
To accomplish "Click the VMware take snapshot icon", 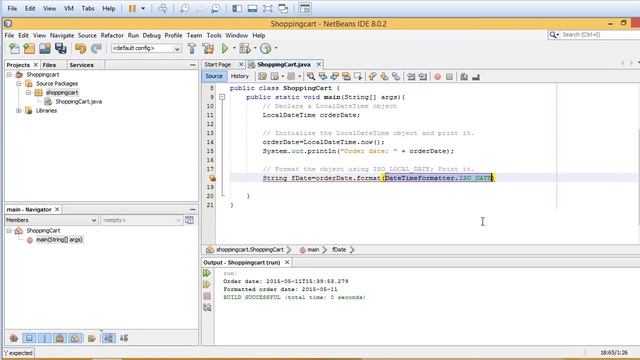I will (x=185, y=8).
